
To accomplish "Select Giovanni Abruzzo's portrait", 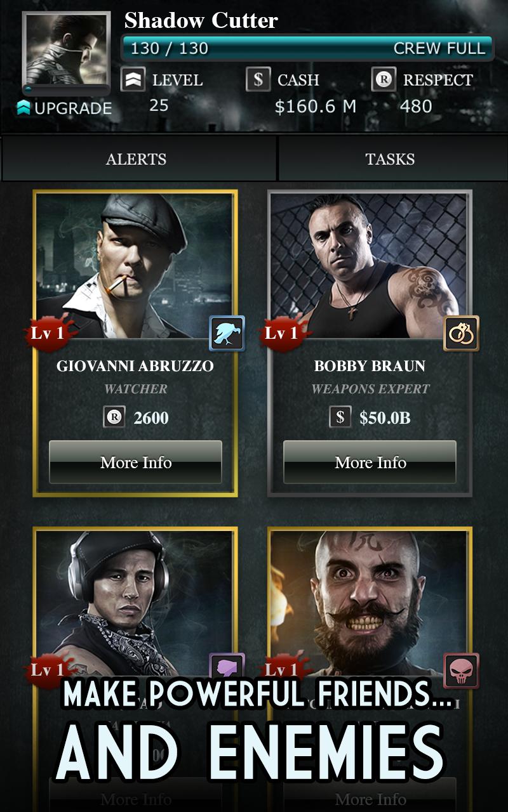I will 135,266.
